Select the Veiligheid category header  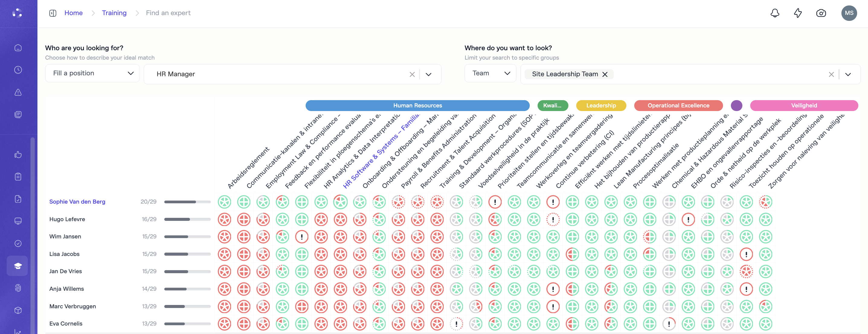pos(804,105)
